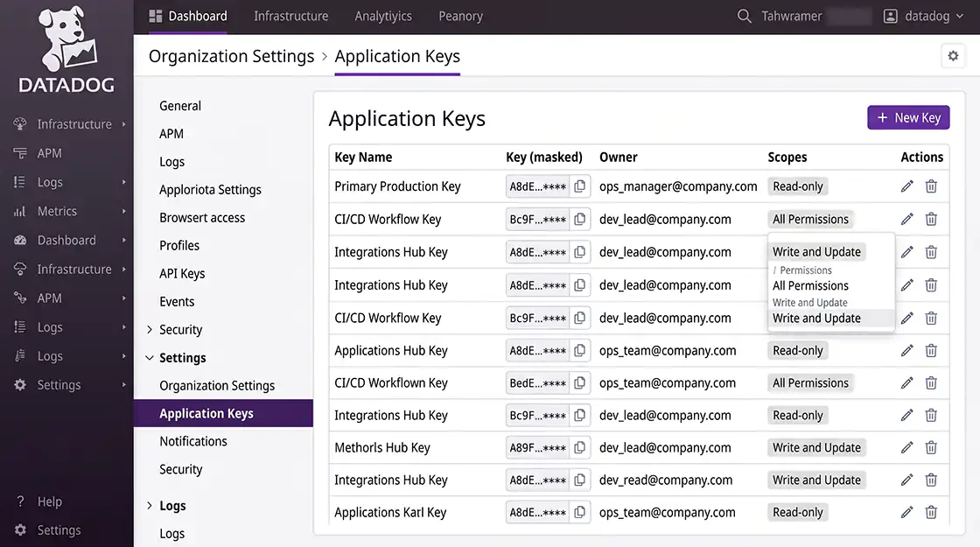This screenshot has width=980, height=547.
Task: Open page settings gear icon
Action: tap(953, 56)
